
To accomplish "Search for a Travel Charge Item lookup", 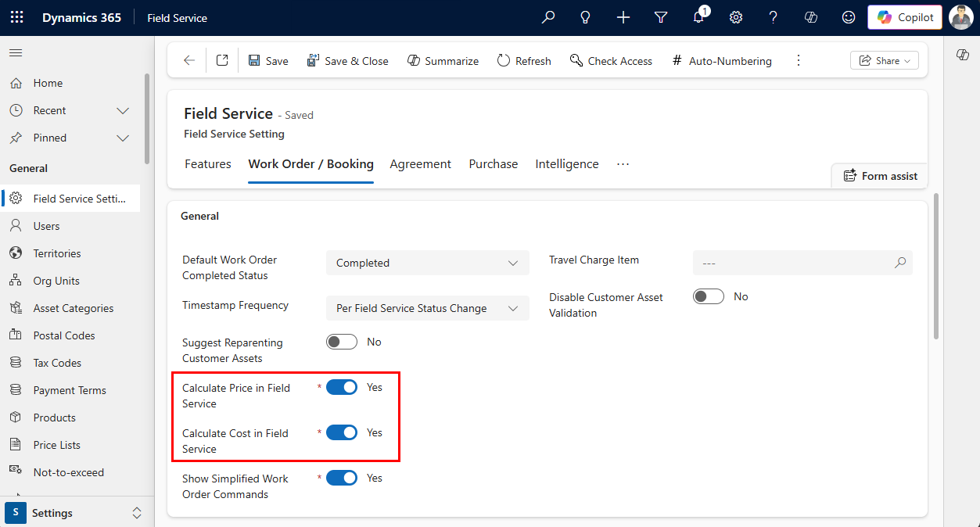I will pyautogui.click(x=900, y=263).
